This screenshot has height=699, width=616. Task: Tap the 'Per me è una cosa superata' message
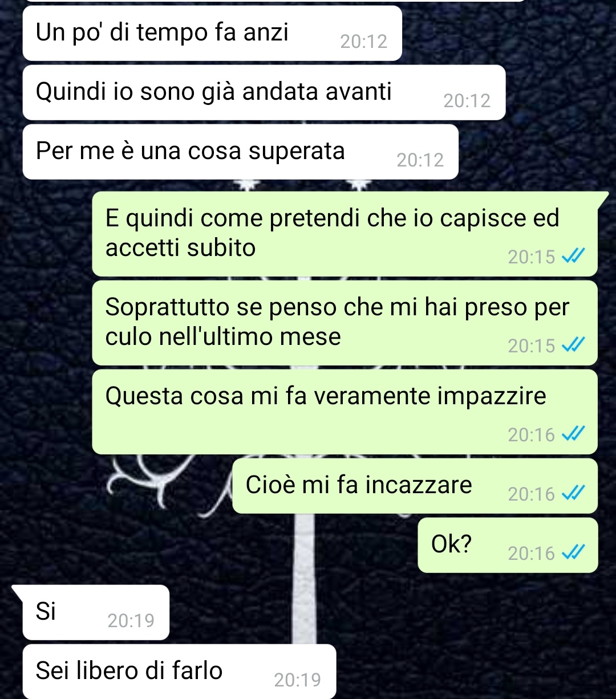click(x=240, y=152)
